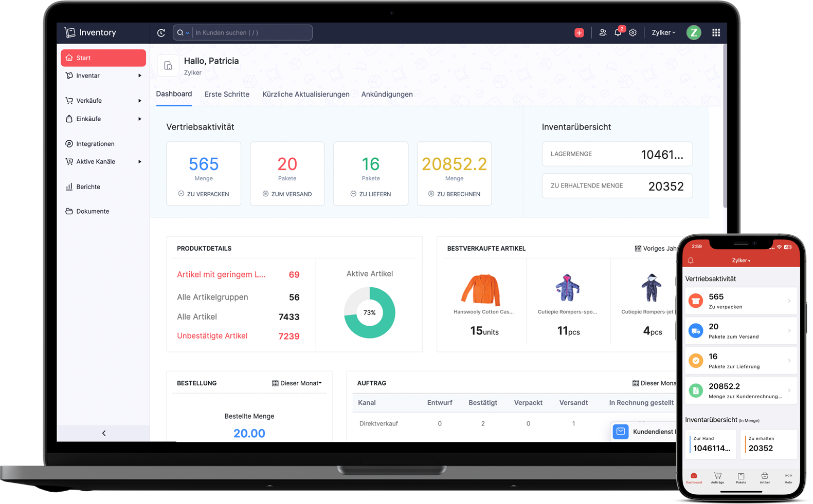Click the green Z profile avatar
This screenshot has width=813, height=504.
[693, 33]
